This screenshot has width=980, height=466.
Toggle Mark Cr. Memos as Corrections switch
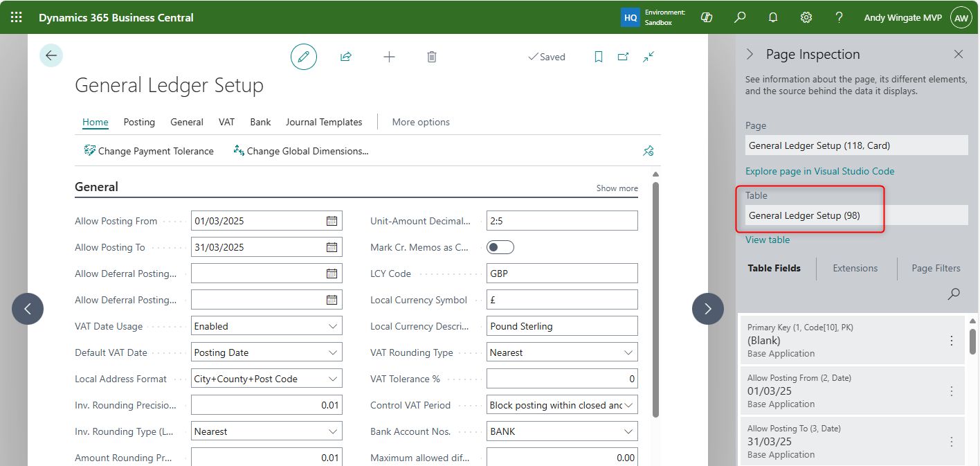click(500, 247)
